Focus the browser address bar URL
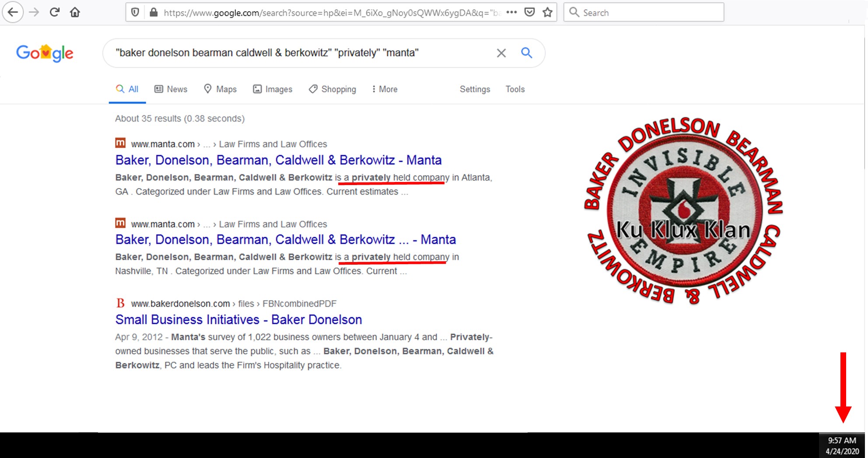Image resolution: width=868 pixels, height=458 pixels. tap(332, 13)
